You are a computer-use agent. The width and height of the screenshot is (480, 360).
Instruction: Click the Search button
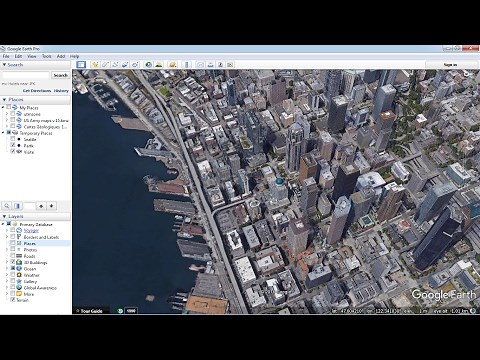[60, 75]
